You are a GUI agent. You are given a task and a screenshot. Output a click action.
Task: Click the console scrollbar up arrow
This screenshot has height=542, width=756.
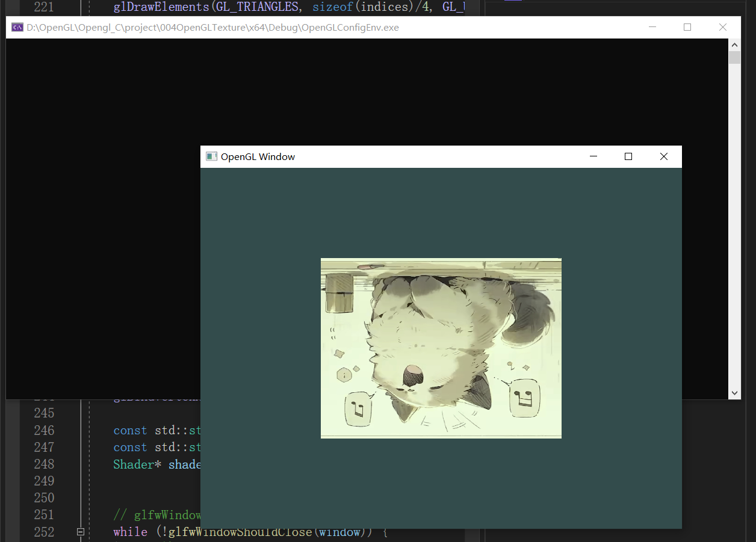pos(734,45)
